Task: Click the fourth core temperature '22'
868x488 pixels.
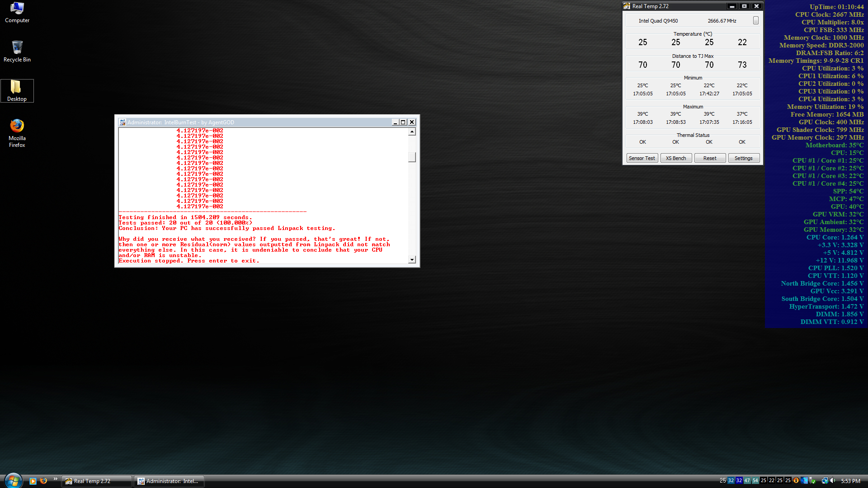Action: pos(742,42)
